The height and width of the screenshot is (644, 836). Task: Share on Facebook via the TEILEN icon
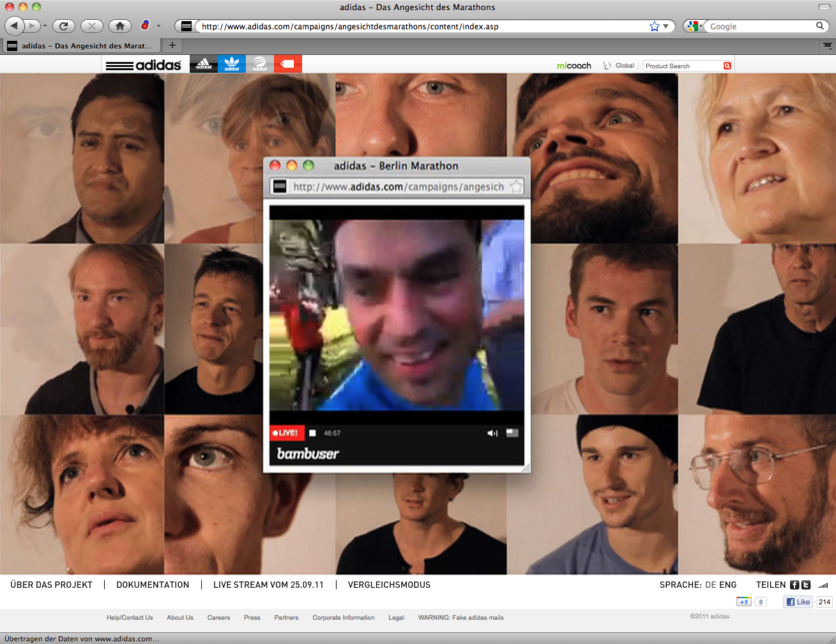pos(794,585)
